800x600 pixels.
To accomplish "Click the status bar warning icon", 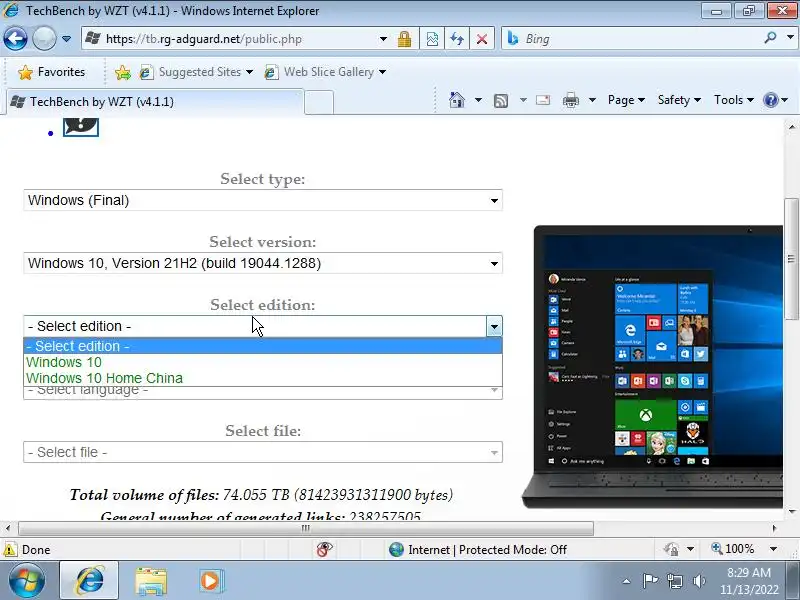I will click(9, 550).
